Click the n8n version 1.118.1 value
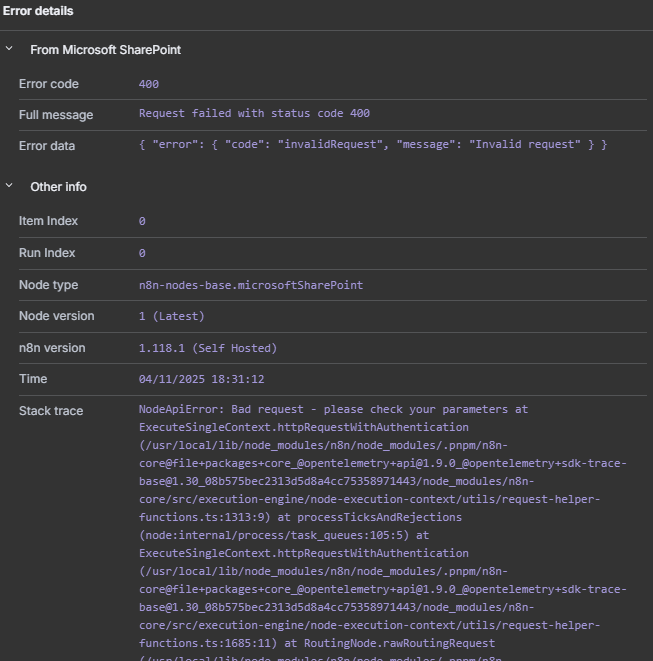 (207, 348)
